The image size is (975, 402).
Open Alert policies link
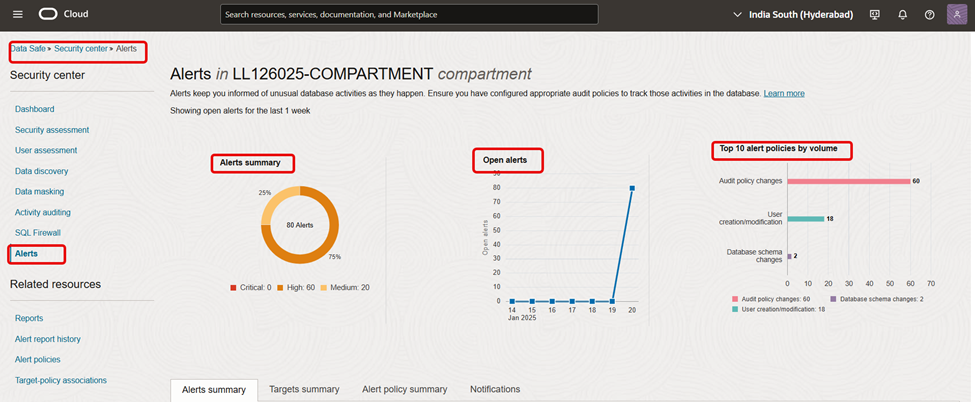point(37,360)
